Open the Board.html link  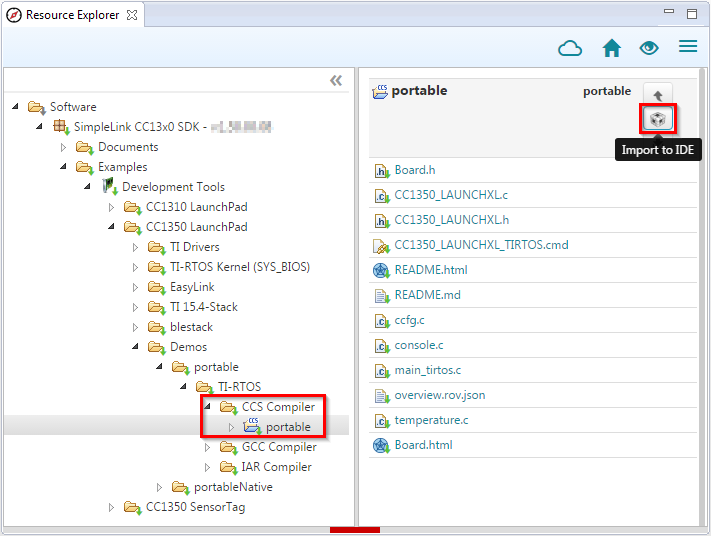click(424, 445)
